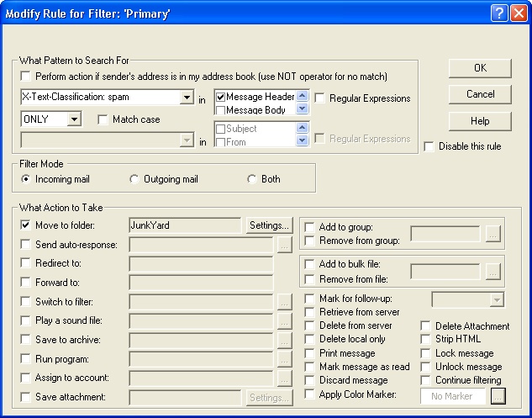Click the No Marker color swatch
532x418 pixels.
454,394
